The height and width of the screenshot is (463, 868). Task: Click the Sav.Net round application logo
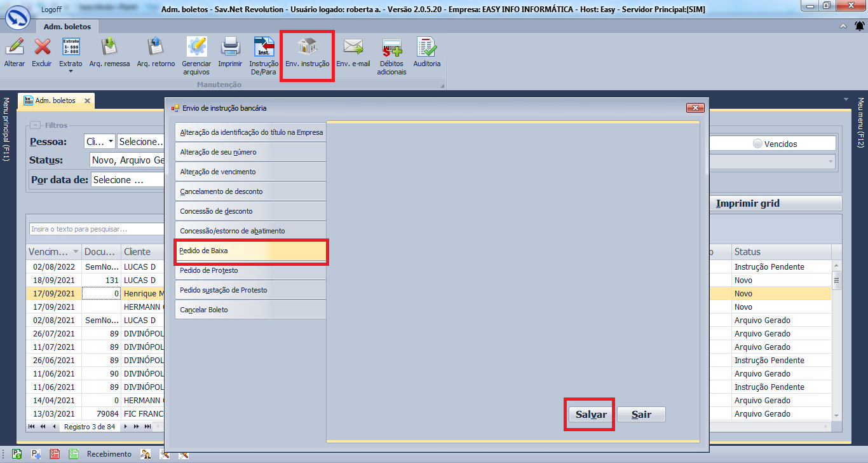(x=17, y=17)
